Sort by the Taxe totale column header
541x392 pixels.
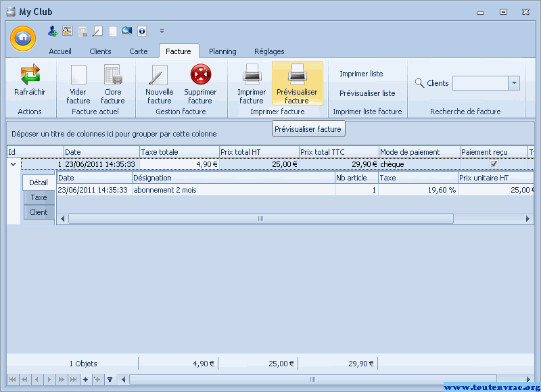click(179, 152)
